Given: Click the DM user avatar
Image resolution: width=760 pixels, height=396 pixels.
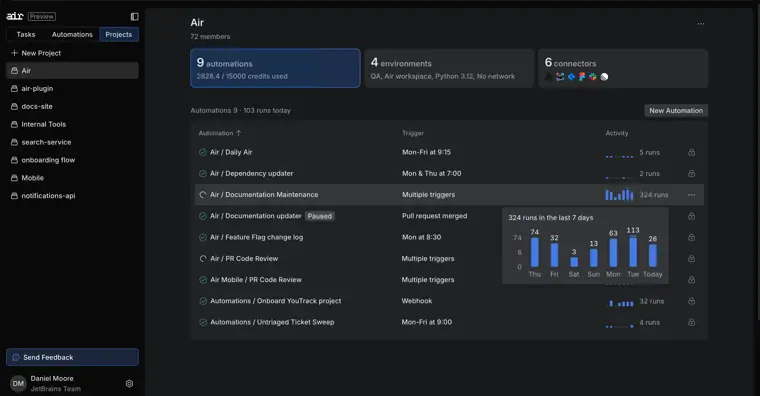Looking at the screenshot, I should coord(18,383).
